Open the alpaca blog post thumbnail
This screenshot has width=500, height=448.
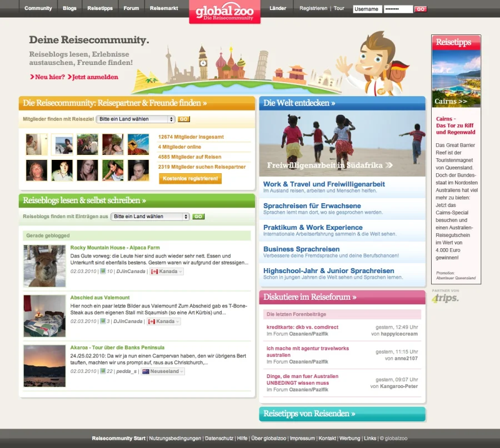point(44,266)
